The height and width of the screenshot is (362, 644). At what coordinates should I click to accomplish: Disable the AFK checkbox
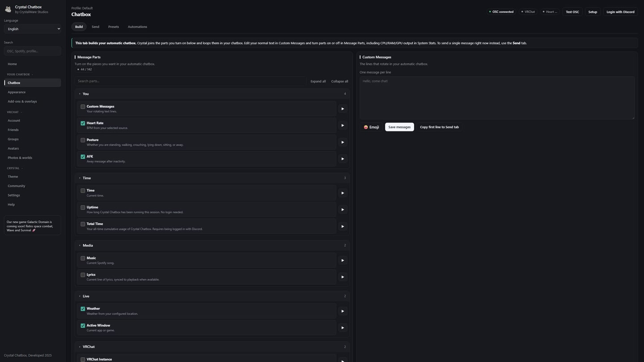(83, 157)
